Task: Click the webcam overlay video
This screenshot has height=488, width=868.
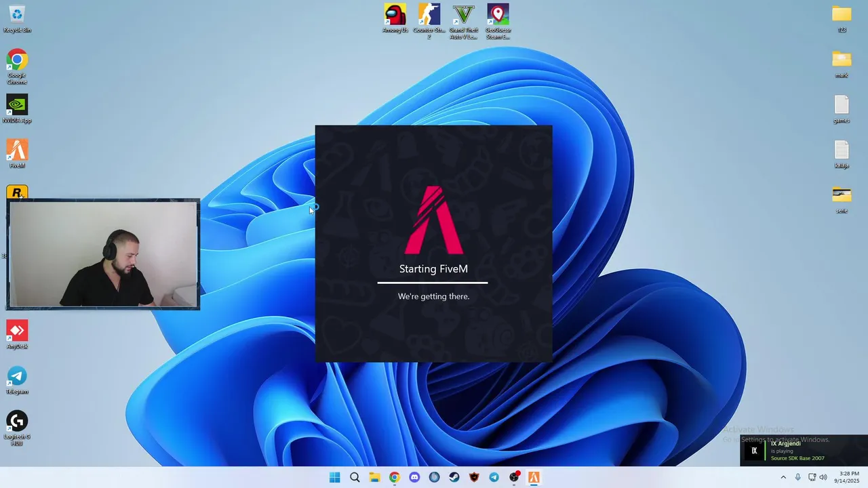Action: click(x=103, y=255)
